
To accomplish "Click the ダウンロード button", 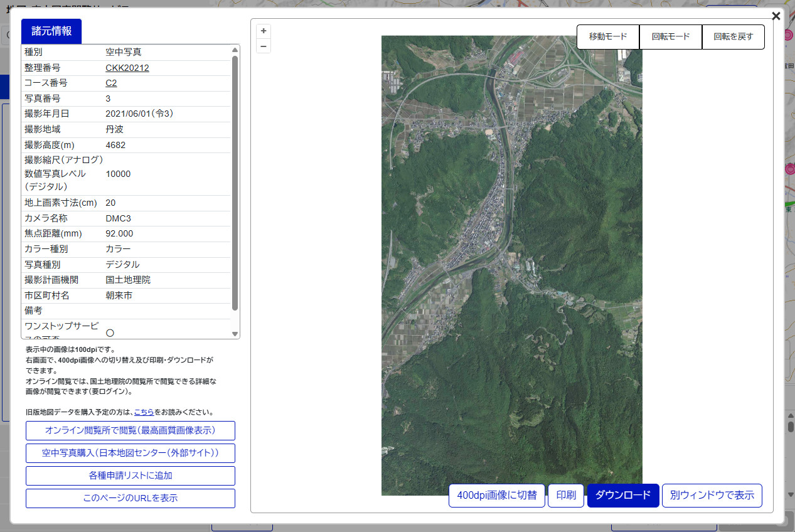I will 623,495.
